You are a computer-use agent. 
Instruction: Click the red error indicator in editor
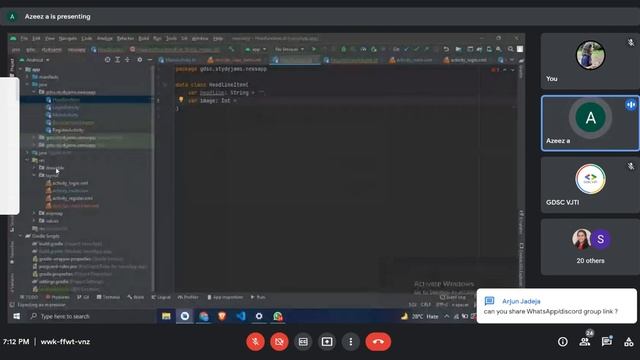tap(494, 70)
